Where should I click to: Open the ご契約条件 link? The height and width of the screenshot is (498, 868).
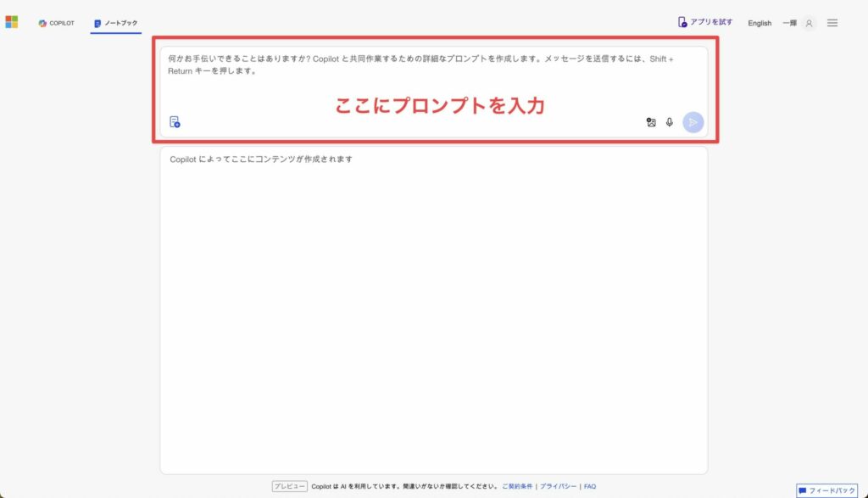tap(517, 486)
